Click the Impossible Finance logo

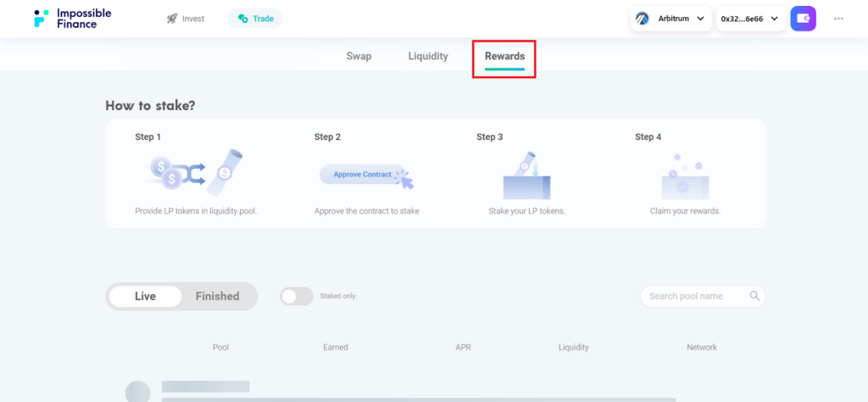tap(73, 19)
